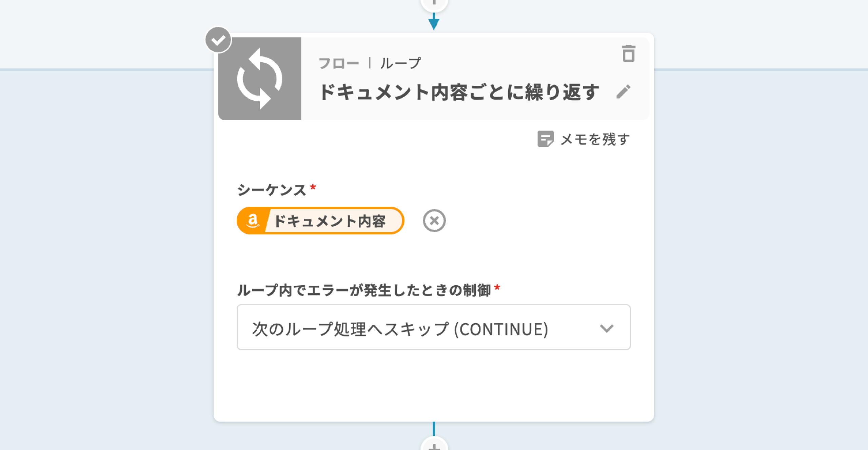The height and width of the screenshot is (450, 868).
Task: Click the メモを残す link
Action: tap(595, 139)
